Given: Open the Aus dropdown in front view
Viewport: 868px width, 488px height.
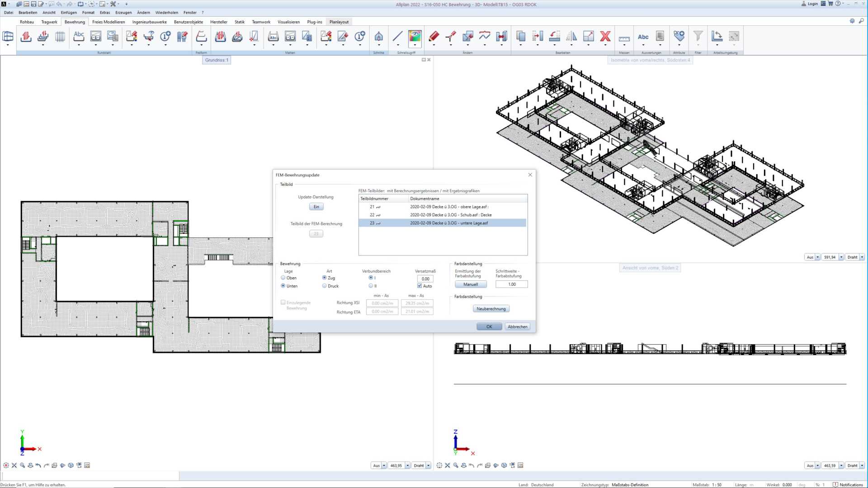Looking at the screenshot, I should pyautogui.click(x=817, y=465).
